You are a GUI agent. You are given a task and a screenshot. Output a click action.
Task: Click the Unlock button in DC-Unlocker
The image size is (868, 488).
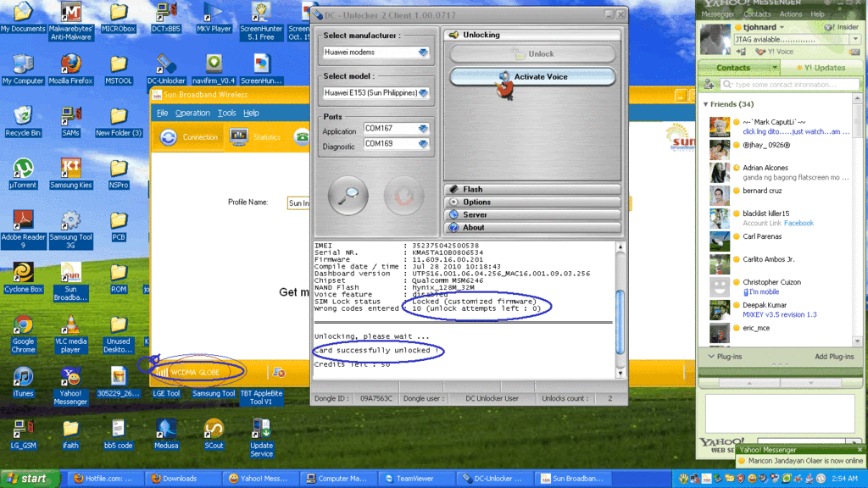pyautogui.click(x=532, y=53)
